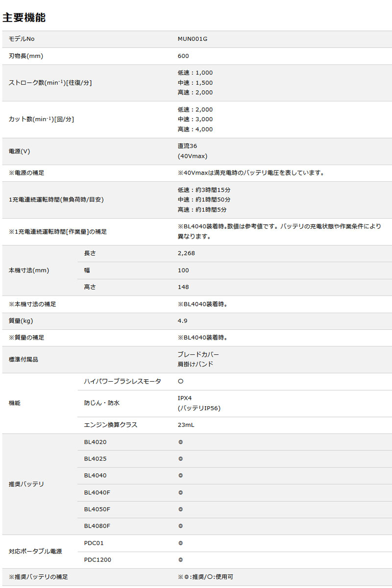Click the "幅" sub-label
392x588 pixels.
pos(87,270)
